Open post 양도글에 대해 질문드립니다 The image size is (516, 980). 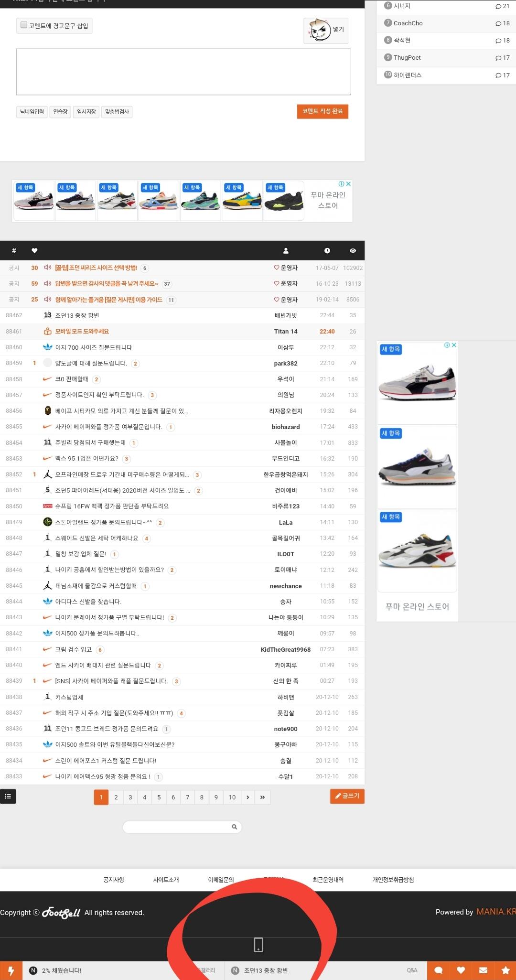(x=91, y=363)
